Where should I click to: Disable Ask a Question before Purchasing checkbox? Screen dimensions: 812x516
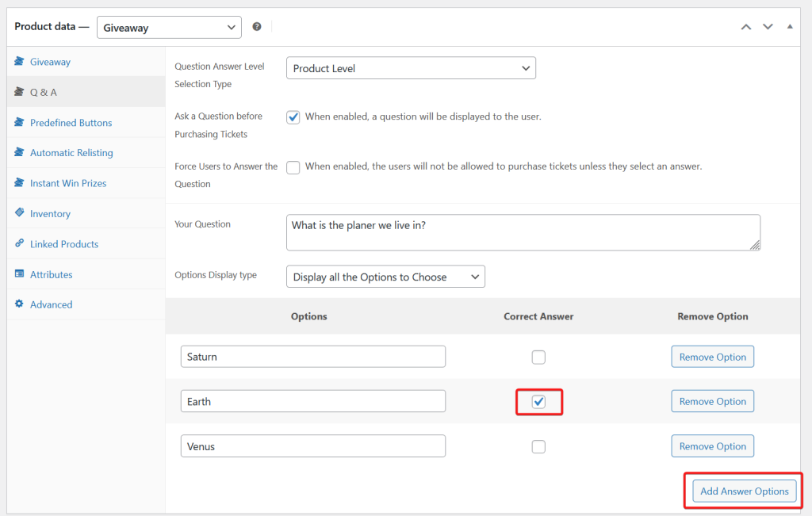point(293,117)
